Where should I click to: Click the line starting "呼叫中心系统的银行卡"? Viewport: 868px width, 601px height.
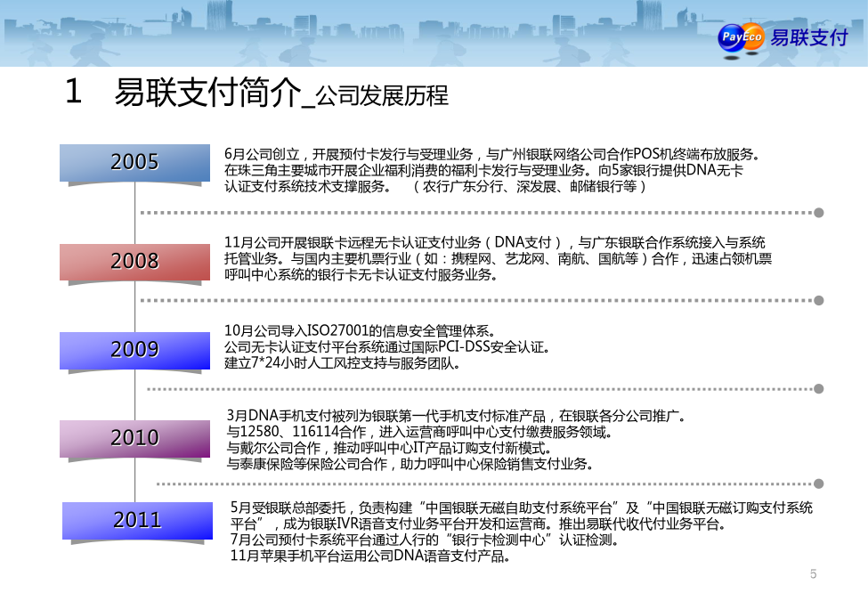[x=361, y=274]
